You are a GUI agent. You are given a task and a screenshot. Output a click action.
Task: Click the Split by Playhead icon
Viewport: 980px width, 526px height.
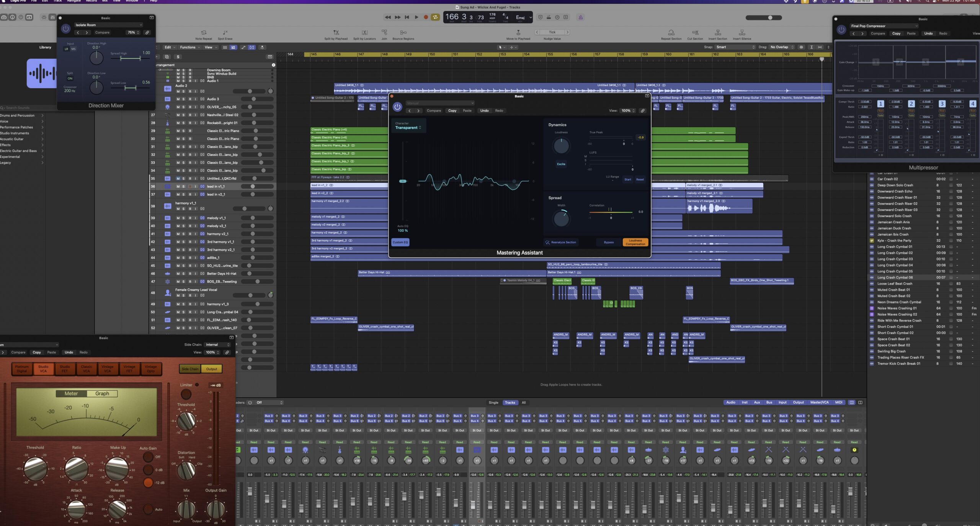click(x=336, y=33)
